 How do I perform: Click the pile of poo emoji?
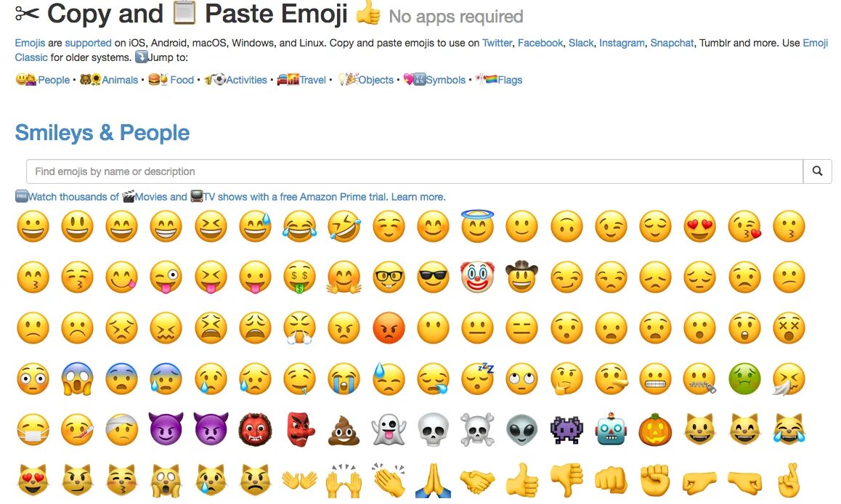coord(344,430)
